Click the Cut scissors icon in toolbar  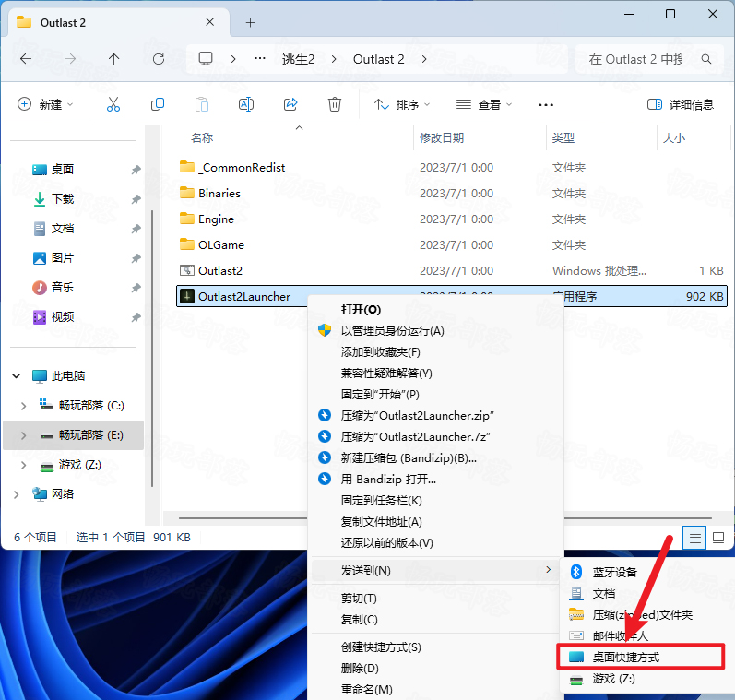(113, 104)
